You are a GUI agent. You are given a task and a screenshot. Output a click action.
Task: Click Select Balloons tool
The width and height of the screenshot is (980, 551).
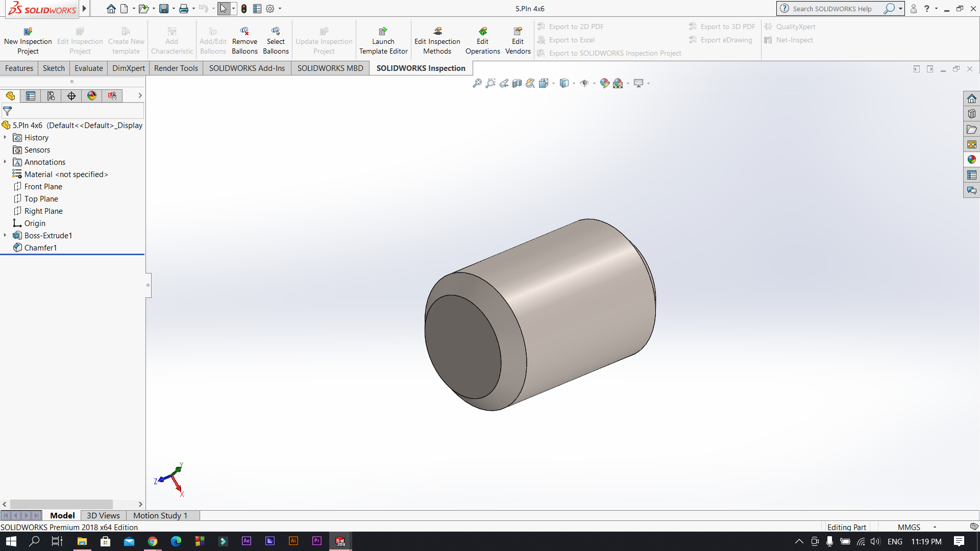click(x=276, y=41)
